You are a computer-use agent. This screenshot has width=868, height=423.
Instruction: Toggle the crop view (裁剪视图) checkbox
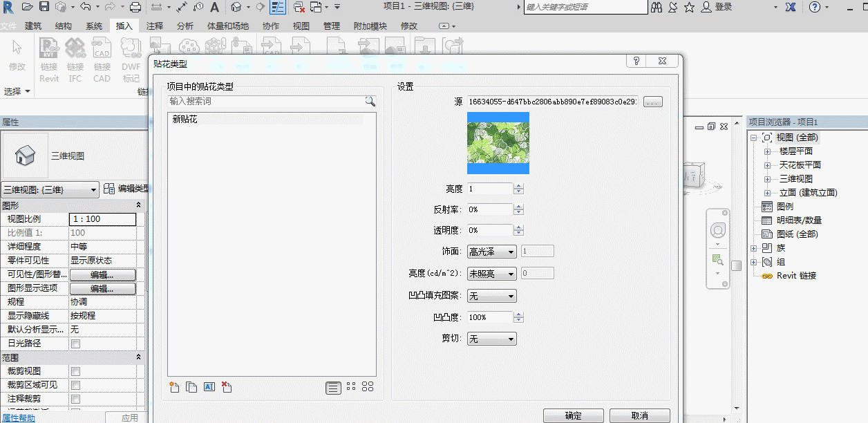(x=76, y=371)
